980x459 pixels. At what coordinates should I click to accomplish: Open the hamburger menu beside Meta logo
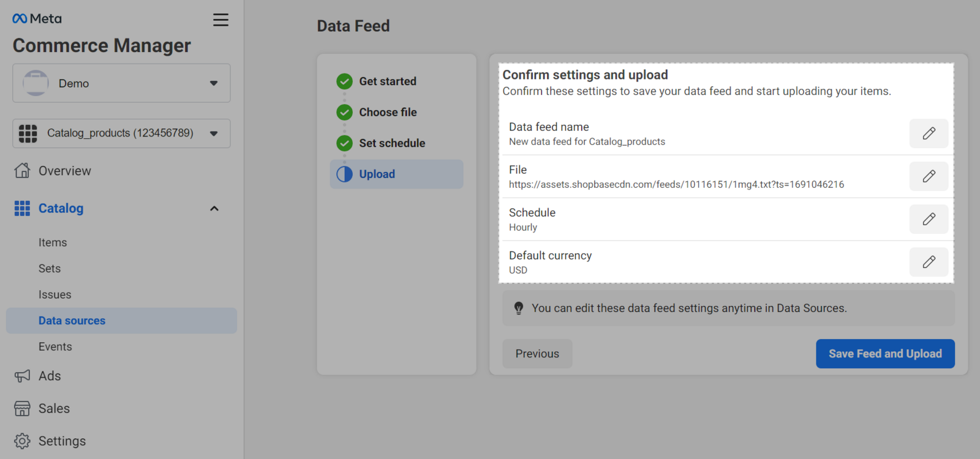pyautogui.click(x=221, y=20)
